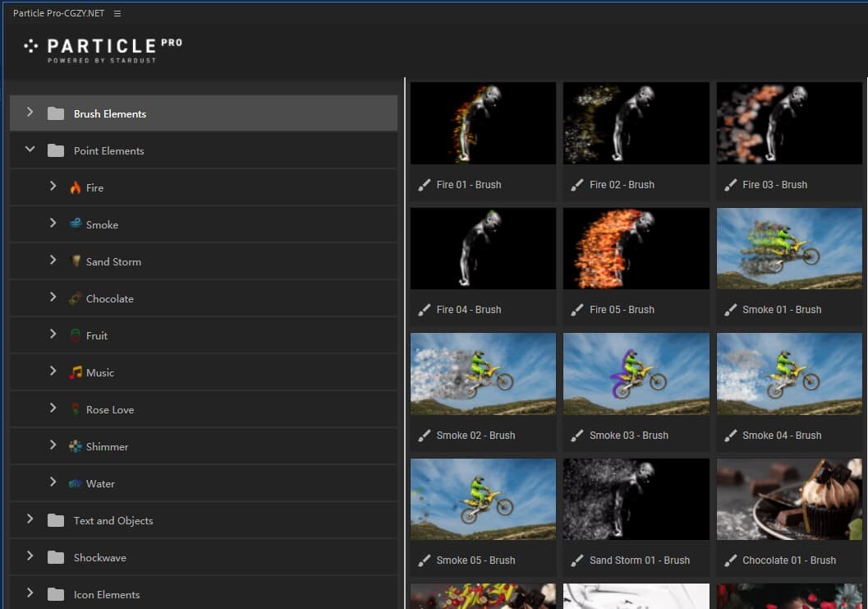
Task: Click the Smoke category icon
Action: coord(76,224)
